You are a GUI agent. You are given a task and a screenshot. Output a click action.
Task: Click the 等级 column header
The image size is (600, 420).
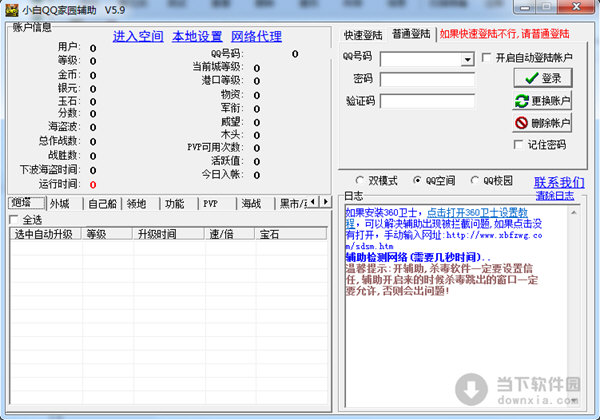(107, 234)
